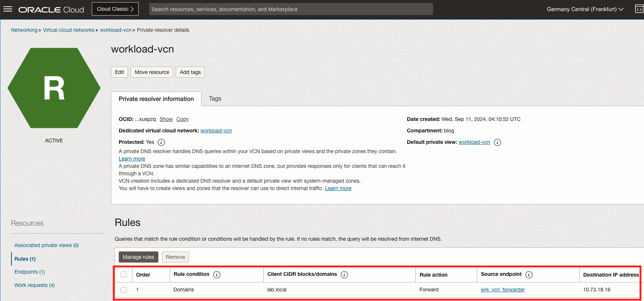Focus the search resources and services field
This screenshot has width=644, height=301.
(x=291, y=9)
